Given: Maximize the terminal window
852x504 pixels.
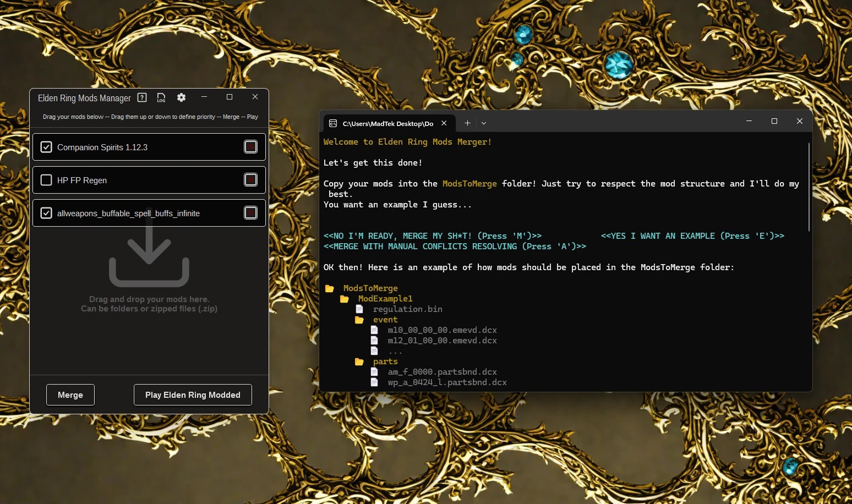Looking at the screenshot, I should point(774,121).
